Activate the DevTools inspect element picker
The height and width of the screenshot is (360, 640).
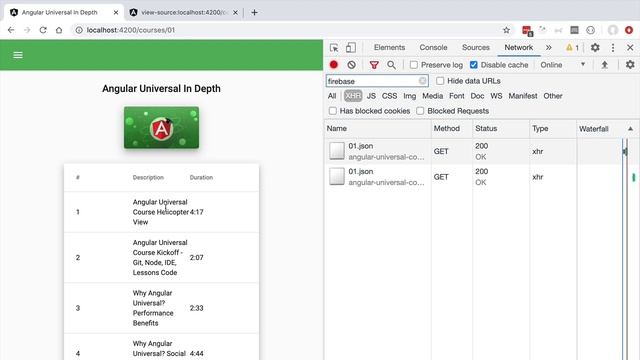(334, 48)
